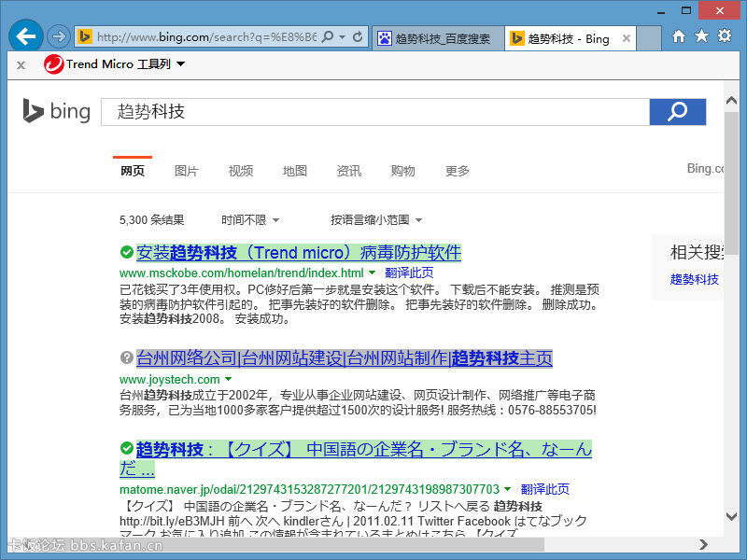Open Favorites star icon
This screenshot has height=560, width=747.
(x=701, y=35)
